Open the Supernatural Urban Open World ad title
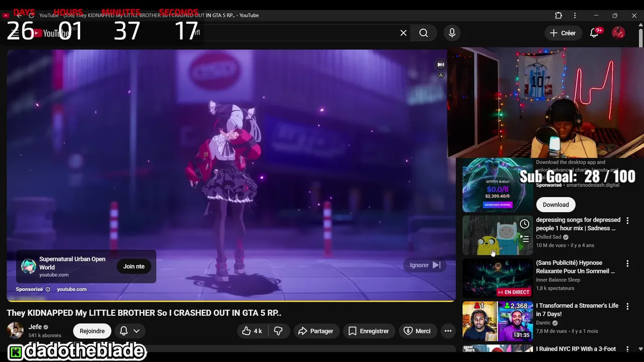 (x=72, y=263)
